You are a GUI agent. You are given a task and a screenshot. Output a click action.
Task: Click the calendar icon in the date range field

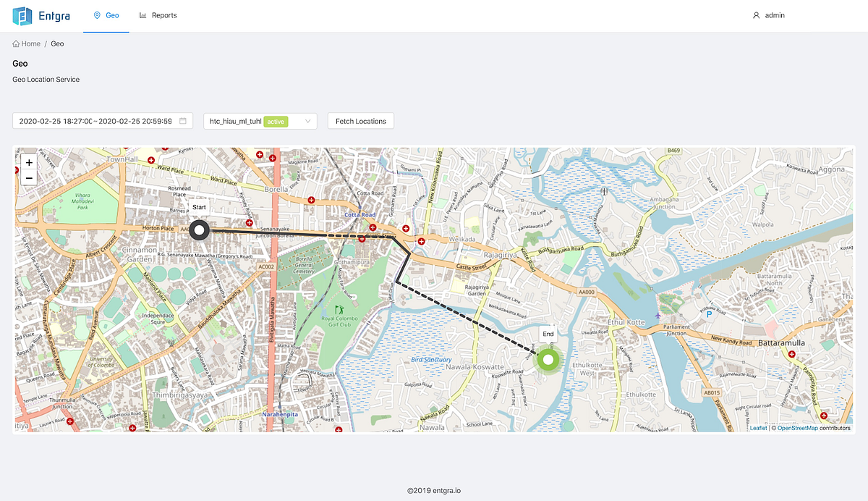point(184,121)
